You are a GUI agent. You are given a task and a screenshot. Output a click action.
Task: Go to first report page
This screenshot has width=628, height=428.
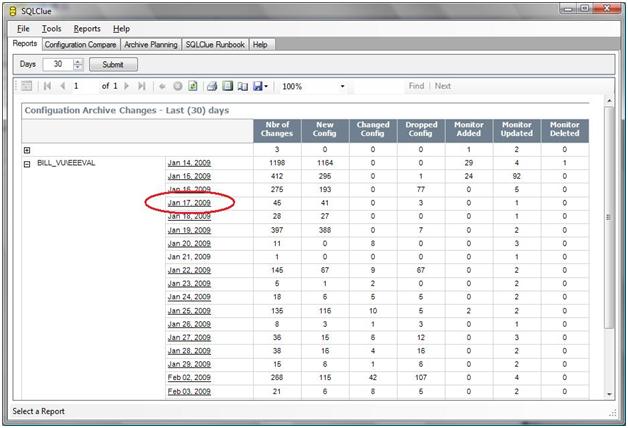[x=47, y=87]
